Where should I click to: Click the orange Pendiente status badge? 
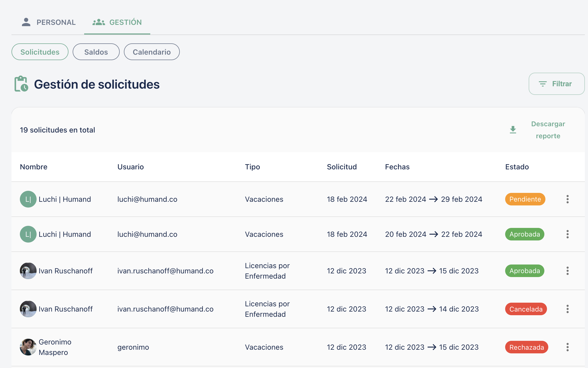click(x=525, y=199)
